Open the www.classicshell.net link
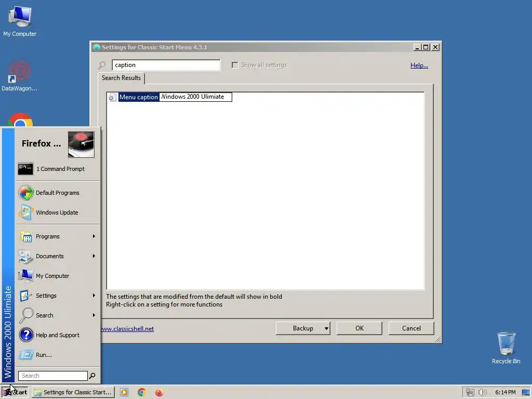 128,329
